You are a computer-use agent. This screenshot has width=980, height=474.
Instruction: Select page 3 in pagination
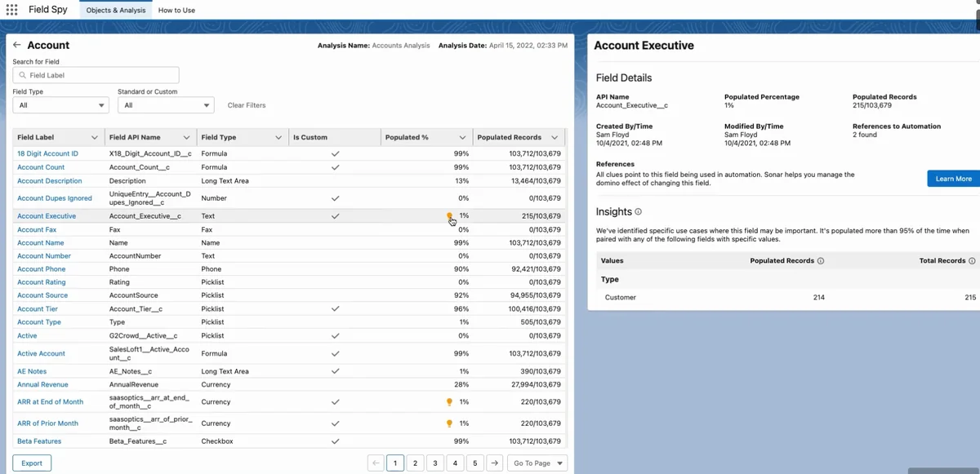pyautogui.click(x=435, y=463)
